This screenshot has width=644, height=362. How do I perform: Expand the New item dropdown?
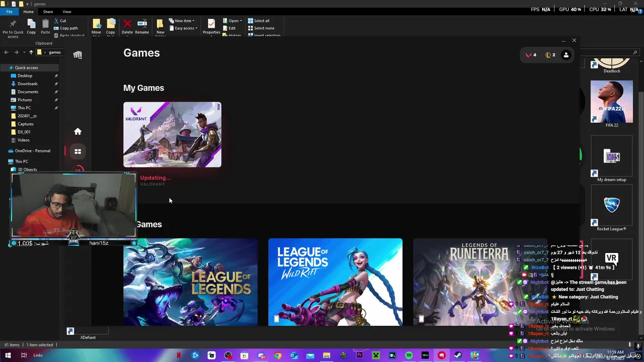point(182,21)
